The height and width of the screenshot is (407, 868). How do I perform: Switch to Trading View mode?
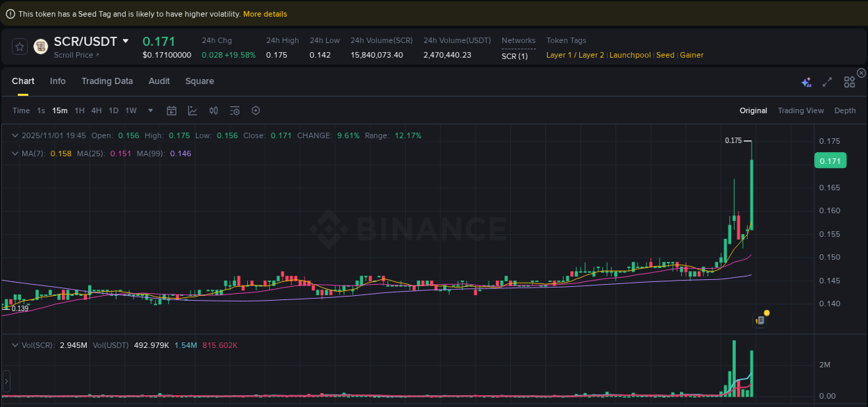[801, 110]
